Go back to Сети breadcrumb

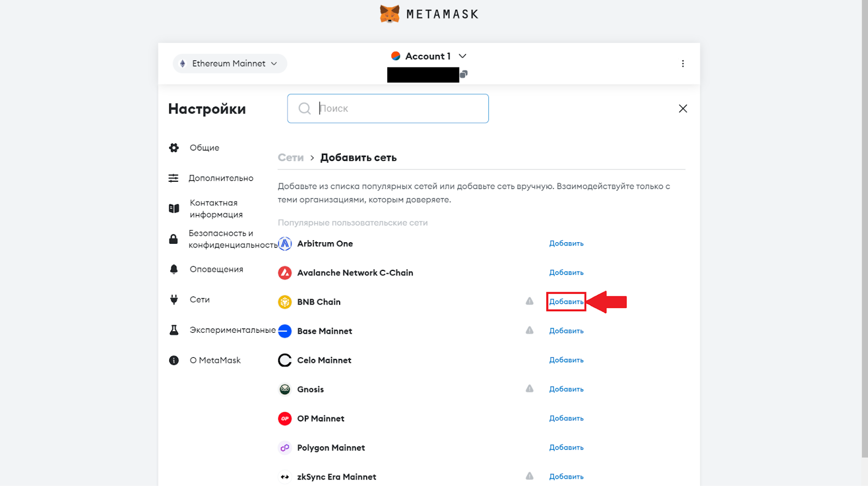click(x=291, y=157)
